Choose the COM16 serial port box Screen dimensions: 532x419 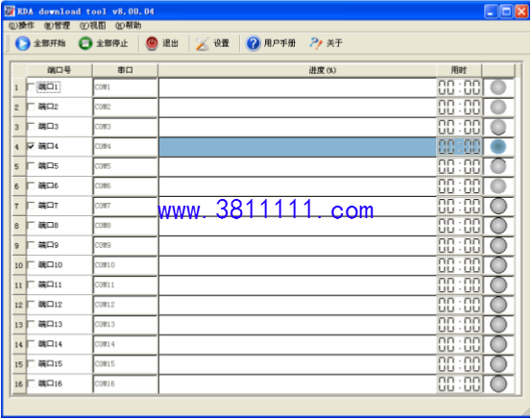[x=125, y=383]
